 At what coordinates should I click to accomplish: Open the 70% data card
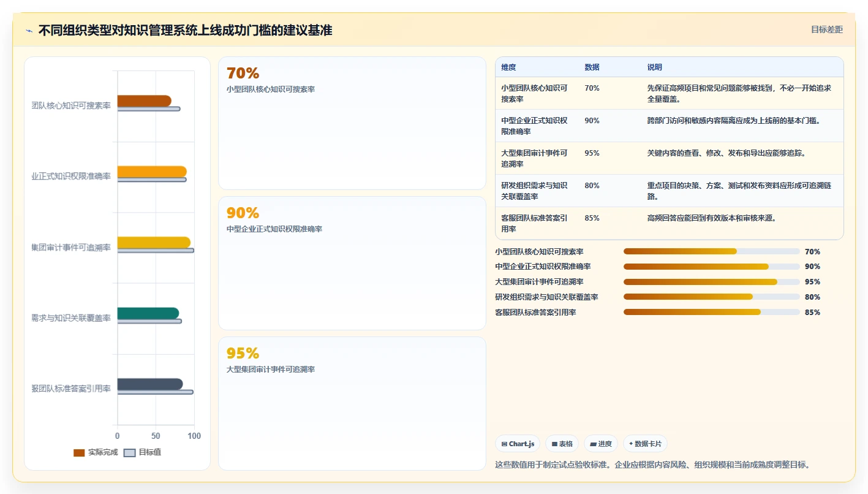click(352, 123)
